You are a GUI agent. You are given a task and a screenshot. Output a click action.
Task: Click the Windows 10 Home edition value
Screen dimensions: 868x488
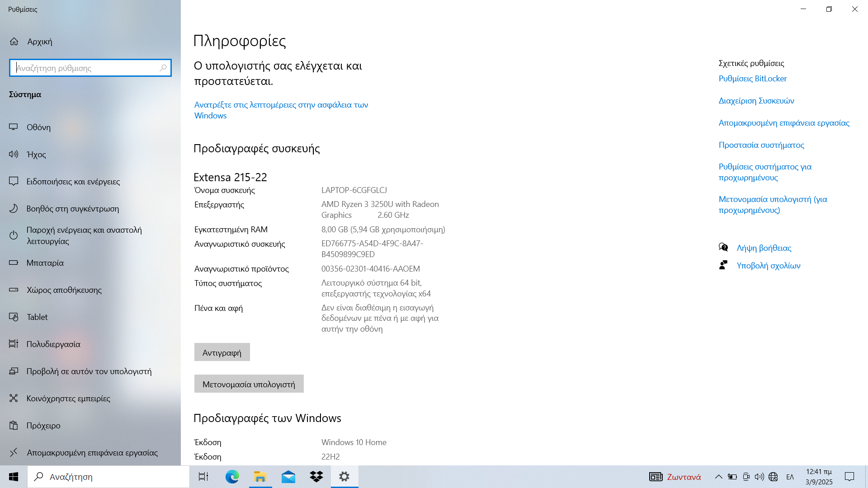click(354, 442)
